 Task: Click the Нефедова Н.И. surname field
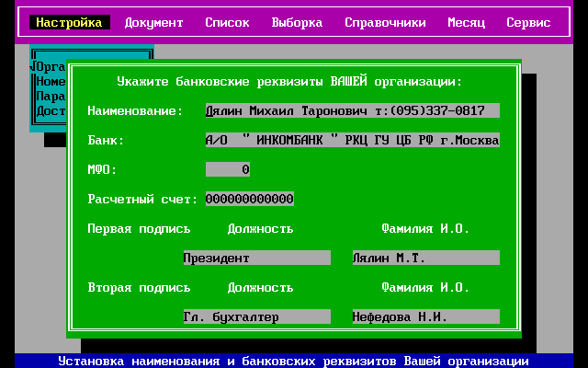pyautogui.click(x=425, y=316)
